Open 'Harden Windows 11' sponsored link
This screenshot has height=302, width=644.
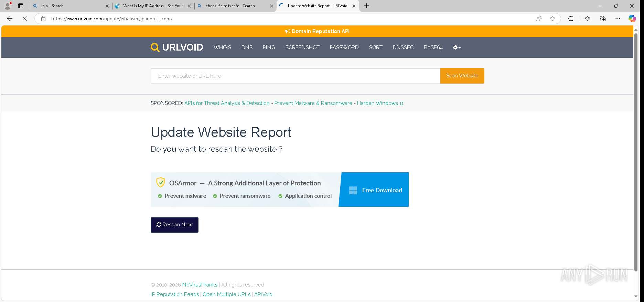tap(380, 103)
